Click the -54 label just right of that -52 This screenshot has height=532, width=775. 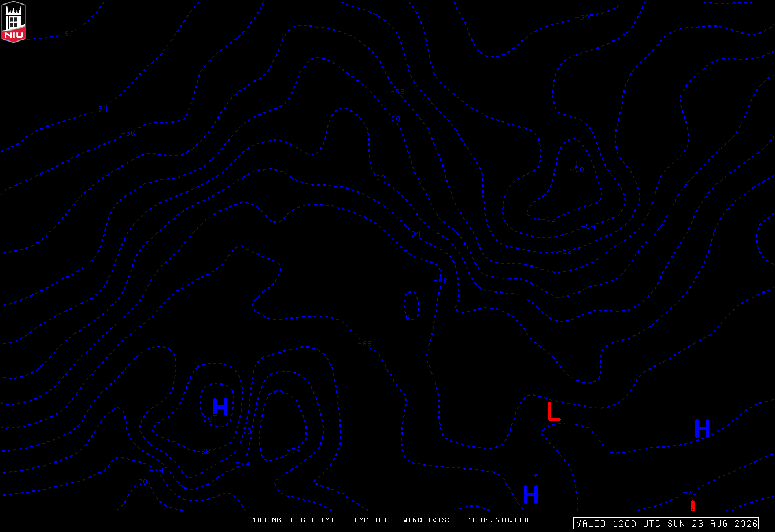click(x=588, y=226)
